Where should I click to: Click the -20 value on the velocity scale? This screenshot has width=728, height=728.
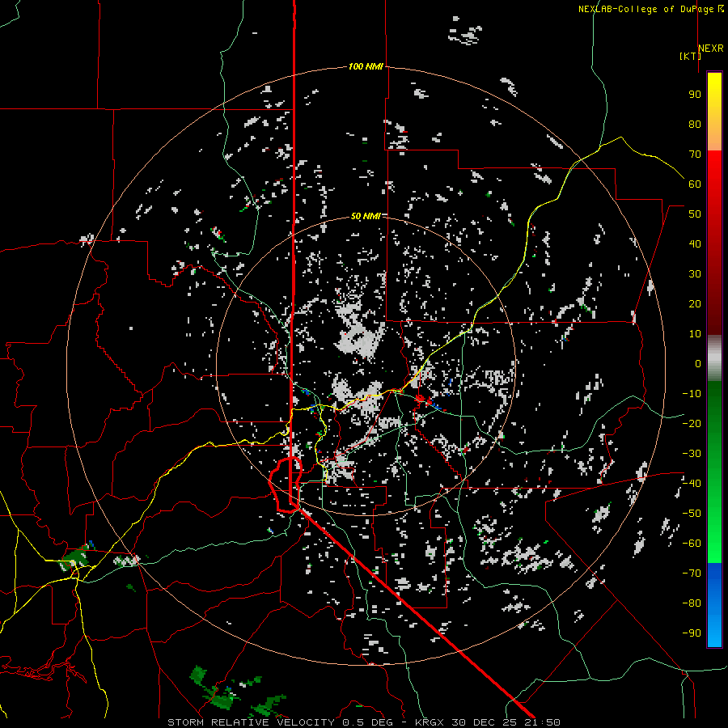click(692, 423)
